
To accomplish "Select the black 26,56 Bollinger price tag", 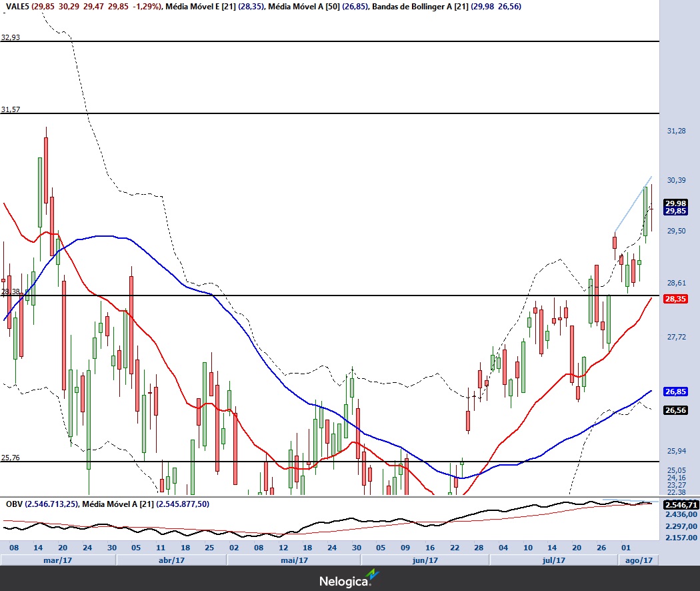I will (x=675, y=410).
